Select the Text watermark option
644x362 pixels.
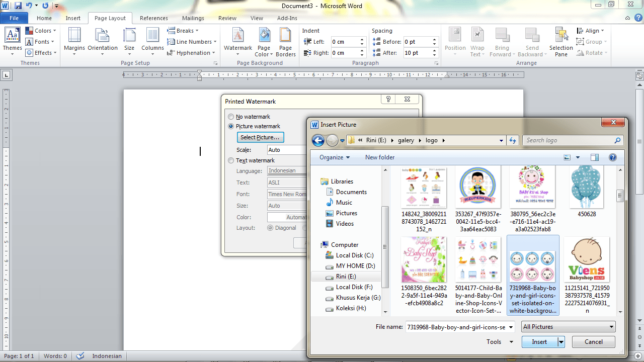click(x=231, y=160)
